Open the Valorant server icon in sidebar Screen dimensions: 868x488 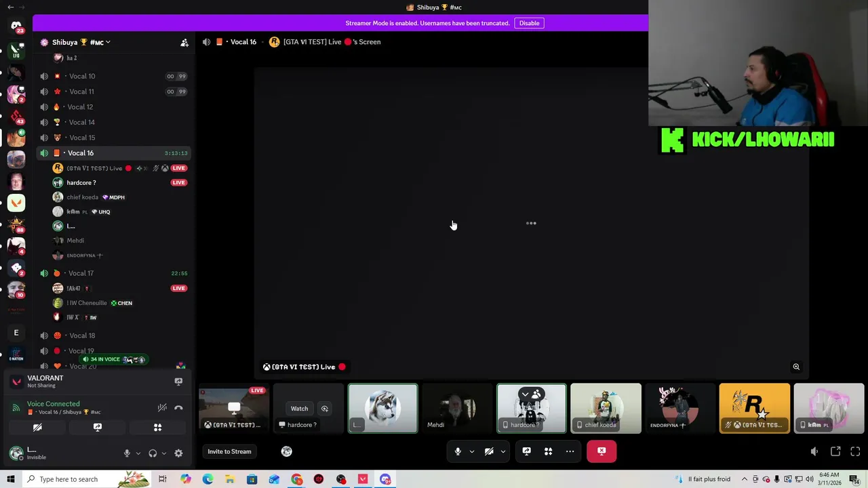click(16, 203)
